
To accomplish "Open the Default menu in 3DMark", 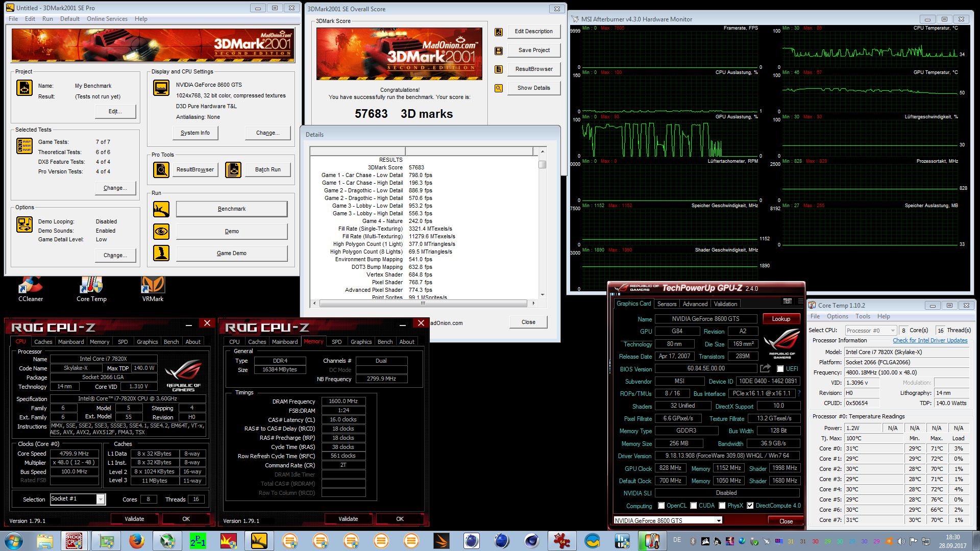I will click(70, 19).
